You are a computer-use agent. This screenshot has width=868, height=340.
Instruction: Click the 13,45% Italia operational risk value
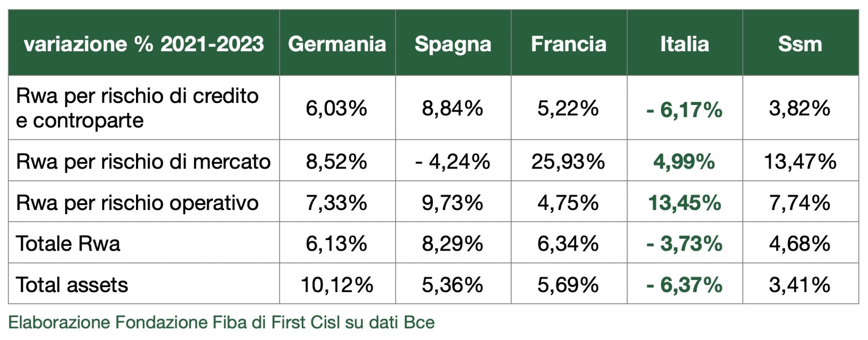click(x=684, y=202)
